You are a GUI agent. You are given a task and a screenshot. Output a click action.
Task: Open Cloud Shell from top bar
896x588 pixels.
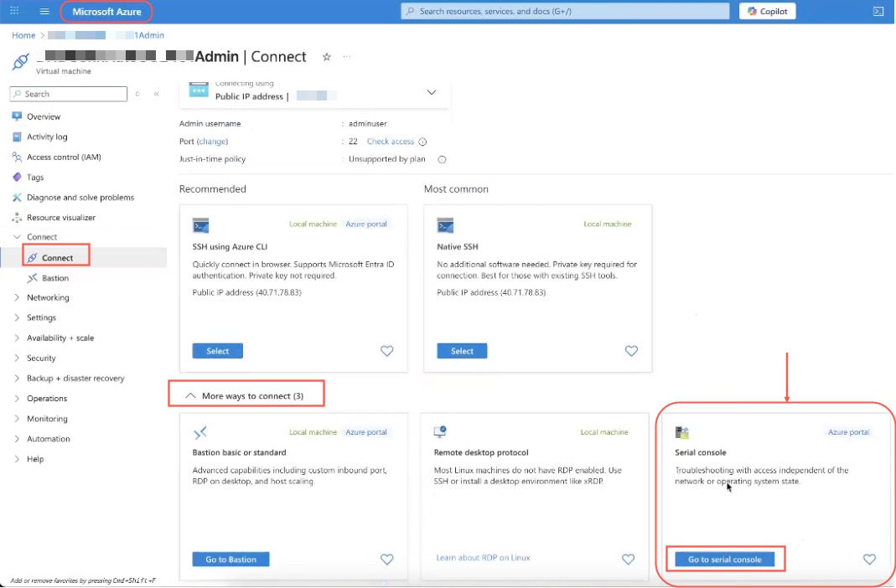coord(878,12)
